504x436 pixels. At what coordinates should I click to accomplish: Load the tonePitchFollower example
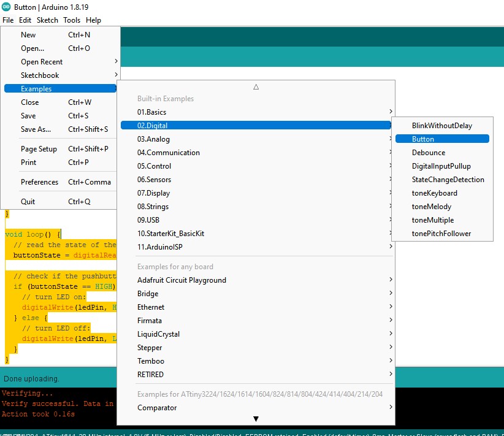click(442, 234)
